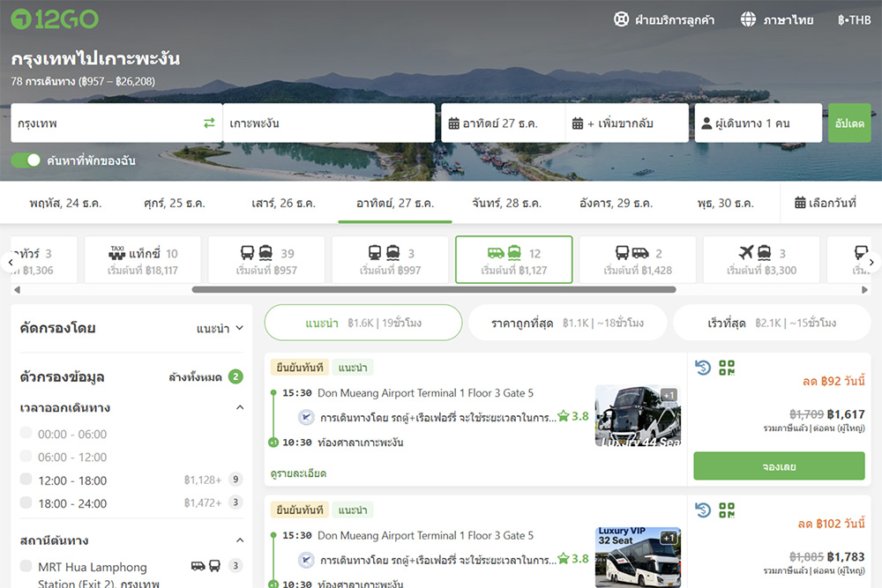This screenshot has width=882, height=588.
Task: Click active filters count badge 2
Action: pos(235,376)
